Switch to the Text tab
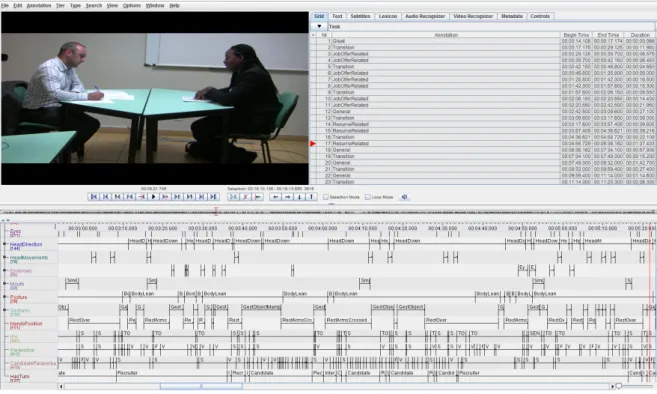The image size is (657, 394). pos(337,16)
